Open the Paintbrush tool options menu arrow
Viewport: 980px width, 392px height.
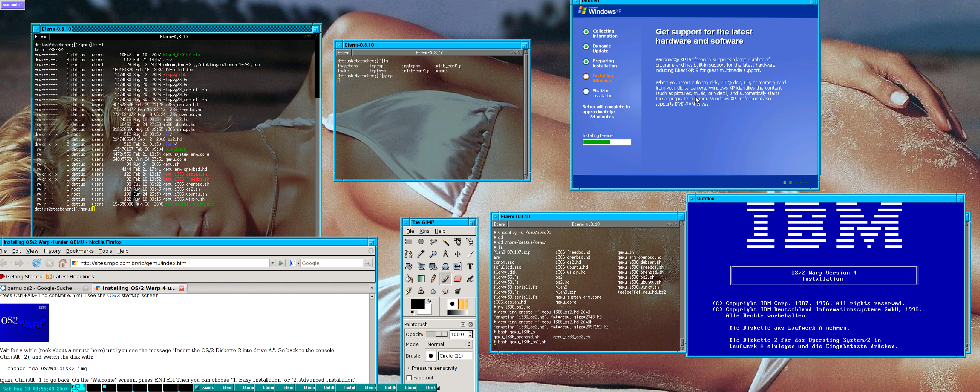coord(463,324)
